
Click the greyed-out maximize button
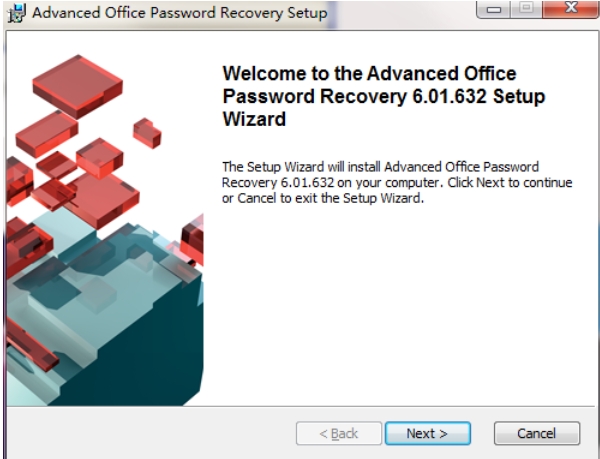(x=526, y=8)
